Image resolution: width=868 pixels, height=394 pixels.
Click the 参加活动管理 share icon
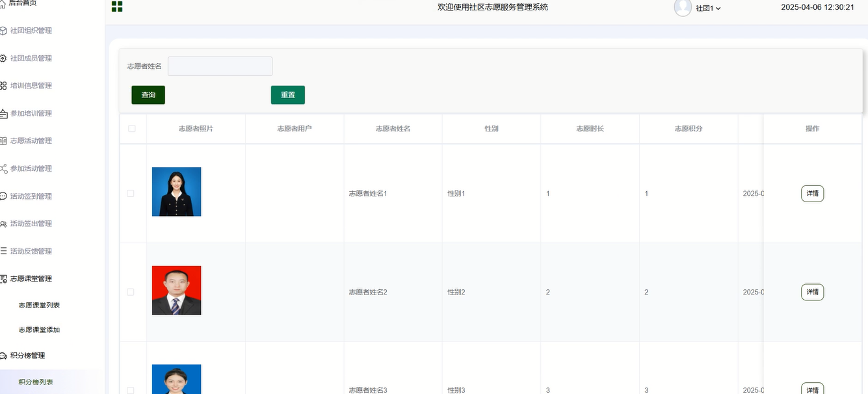[x=4, y=168]
